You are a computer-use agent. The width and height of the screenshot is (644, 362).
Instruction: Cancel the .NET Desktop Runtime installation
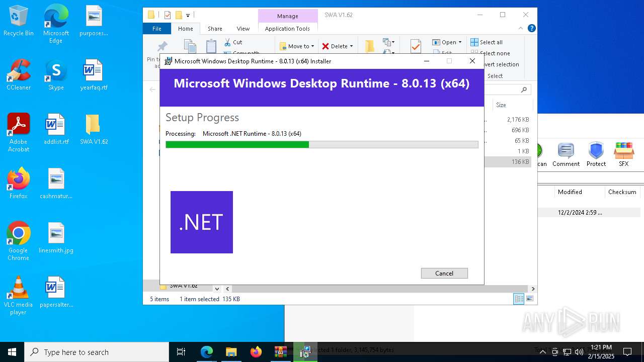click(x=444, y=273)
